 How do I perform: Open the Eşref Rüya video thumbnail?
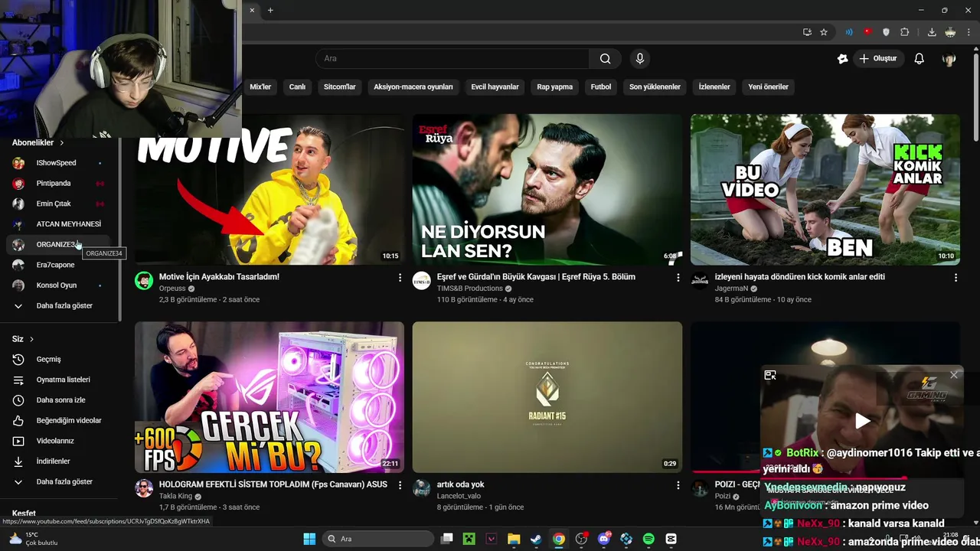547,190
